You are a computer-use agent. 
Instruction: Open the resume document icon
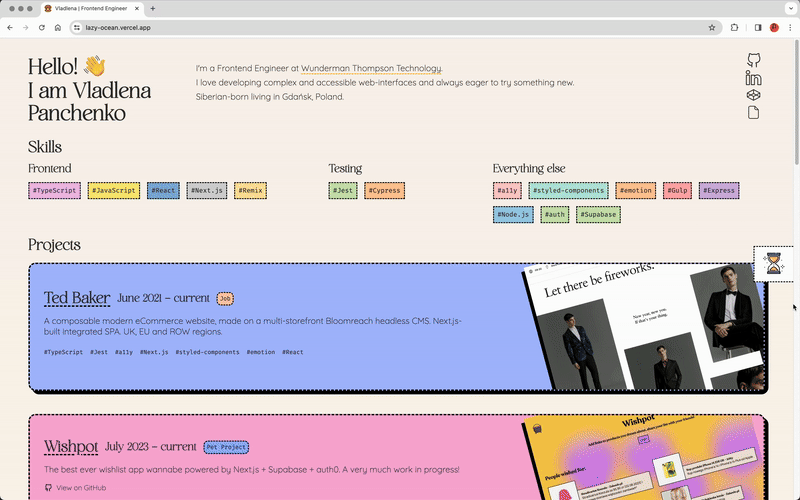[753, 112]
